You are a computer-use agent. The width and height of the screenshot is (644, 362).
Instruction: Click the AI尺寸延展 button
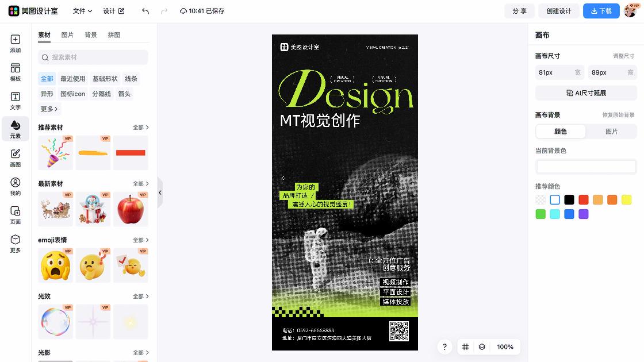point(586,93)
